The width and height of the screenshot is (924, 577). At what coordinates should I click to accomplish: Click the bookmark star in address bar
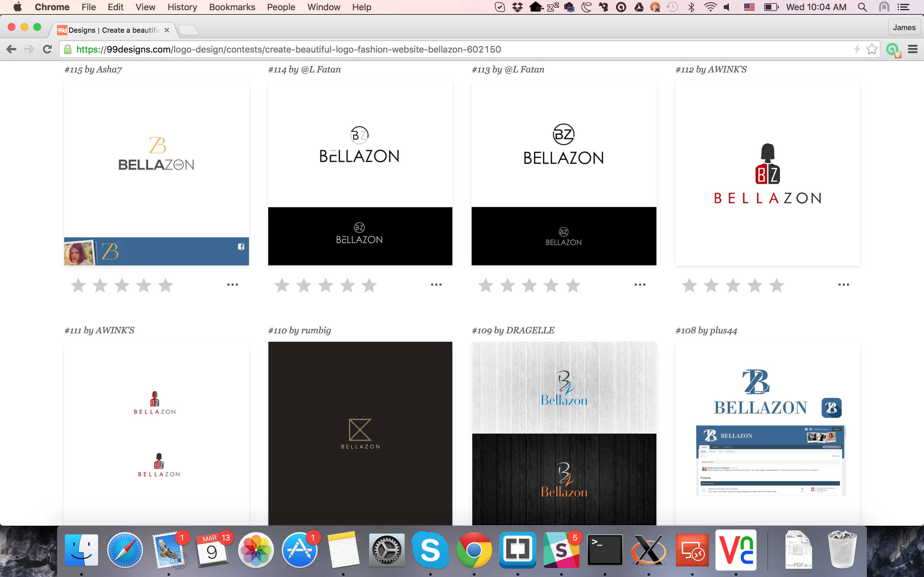872,49
